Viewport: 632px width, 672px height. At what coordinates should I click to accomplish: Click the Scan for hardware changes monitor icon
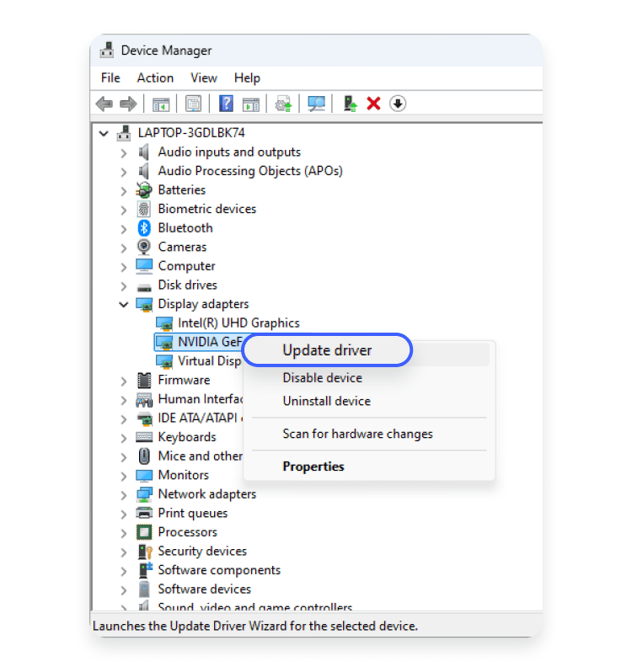[x=316, y=104]
